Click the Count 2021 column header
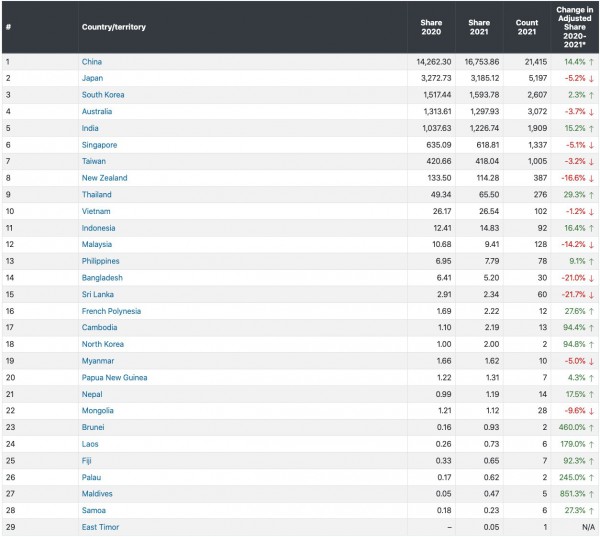 tap(525, 27)
